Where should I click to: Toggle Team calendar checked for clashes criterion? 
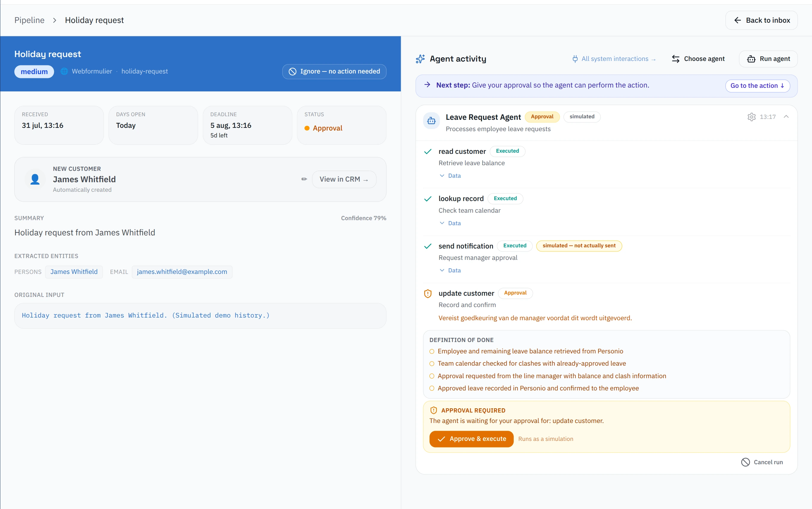432,364
